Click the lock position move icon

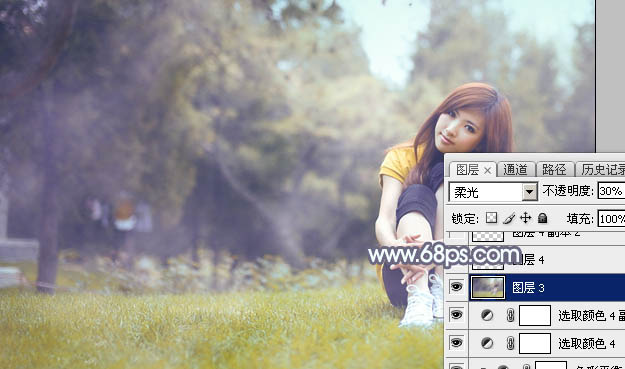526,218
